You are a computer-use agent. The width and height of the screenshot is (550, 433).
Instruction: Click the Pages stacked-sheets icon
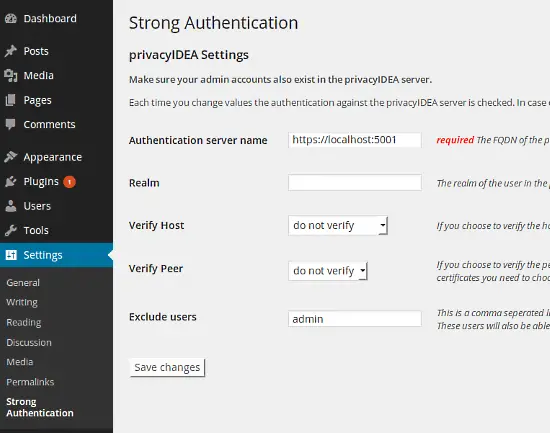(x=11, y=100)
